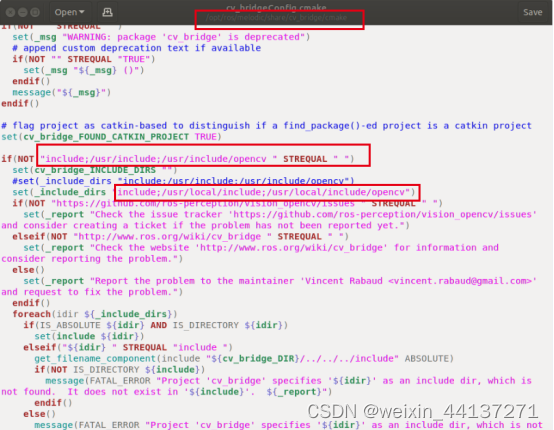The width and height of the screenshot is (554, 430).
Task: Open the recent files dropdown via Open button
Action: [70, 12]
